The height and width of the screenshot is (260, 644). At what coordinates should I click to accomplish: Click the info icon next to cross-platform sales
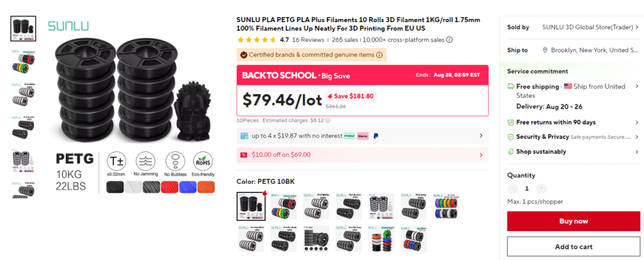pyautogui.click(x=449, y=40)
